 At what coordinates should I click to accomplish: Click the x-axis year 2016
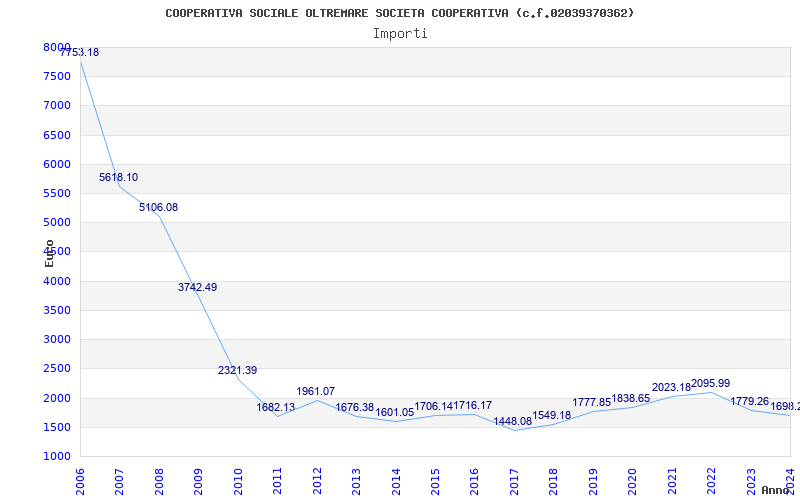(474, 482)
